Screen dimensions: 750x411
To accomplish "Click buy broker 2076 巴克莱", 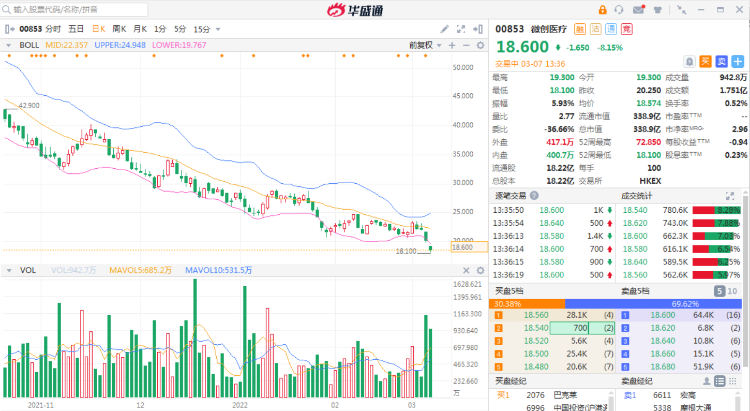I will coord(551,395).
